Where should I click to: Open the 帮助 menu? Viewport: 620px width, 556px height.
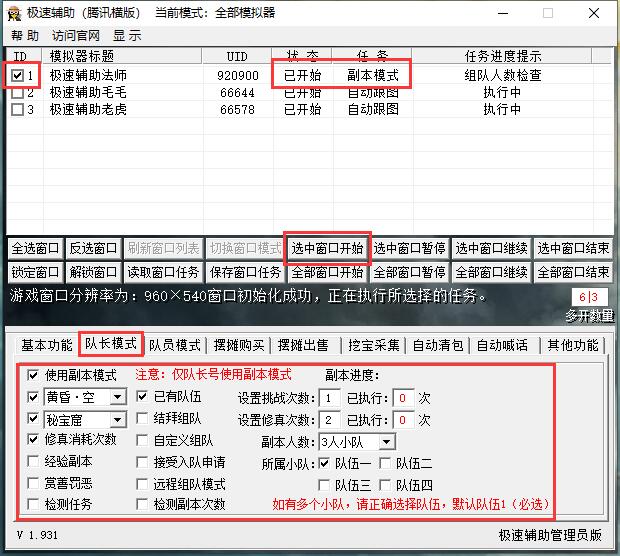tap(25, 36)
